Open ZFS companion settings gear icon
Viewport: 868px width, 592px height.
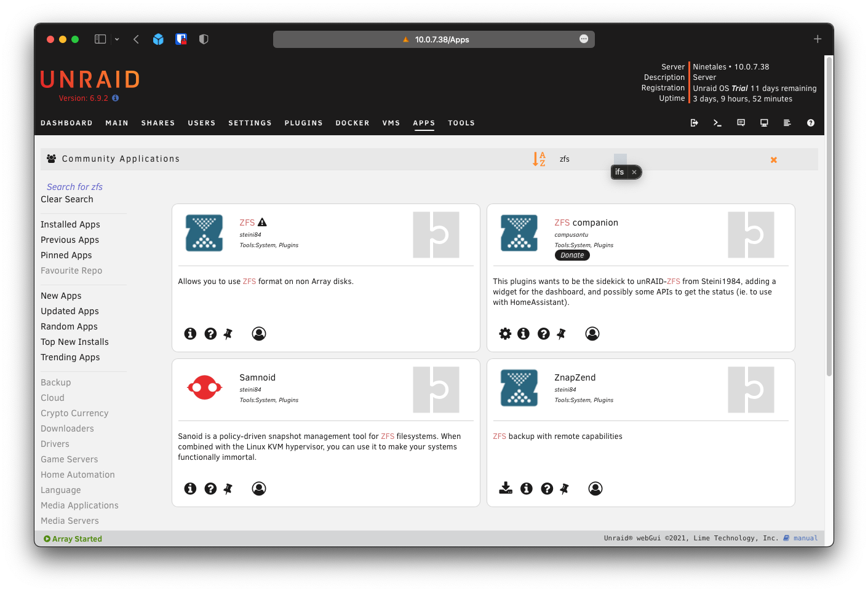point(505,333)
